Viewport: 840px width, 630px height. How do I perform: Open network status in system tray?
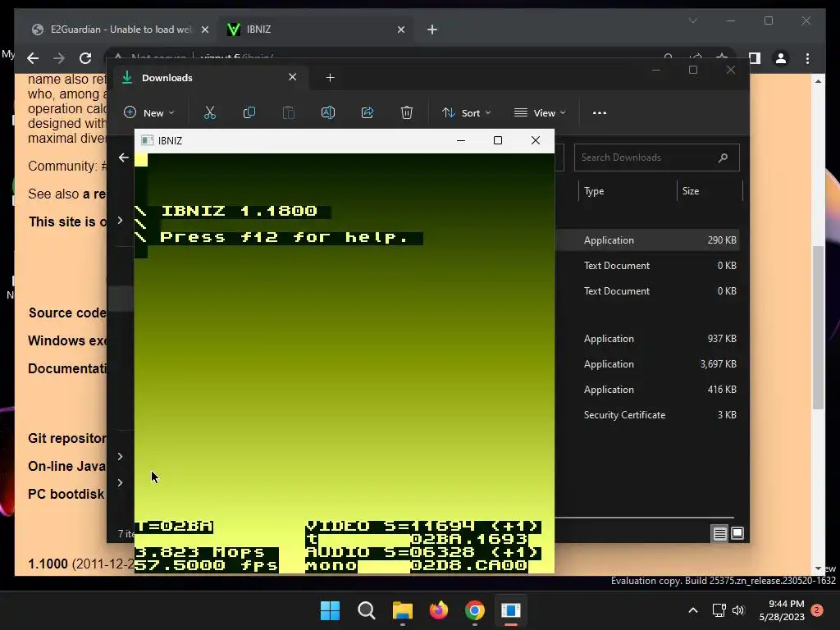coord(719,610)
